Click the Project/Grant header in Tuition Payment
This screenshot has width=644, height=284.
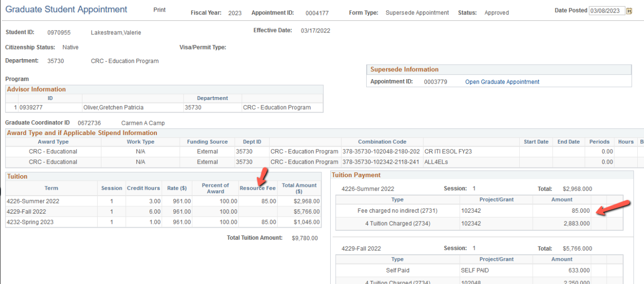pos(495,200)
